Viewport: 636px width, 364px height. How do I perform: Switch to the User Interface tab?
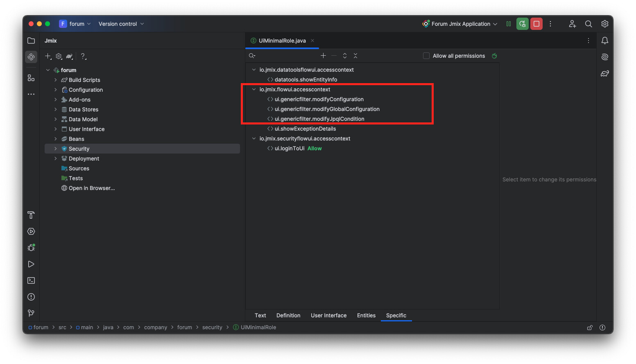pos(329,315)
